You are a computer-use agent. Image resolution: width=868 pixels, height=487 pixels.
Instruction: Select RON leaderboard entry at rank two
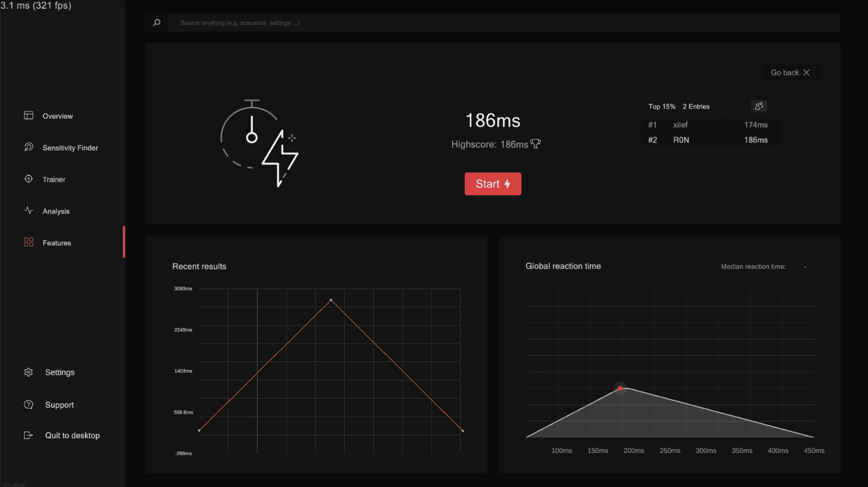711,140
